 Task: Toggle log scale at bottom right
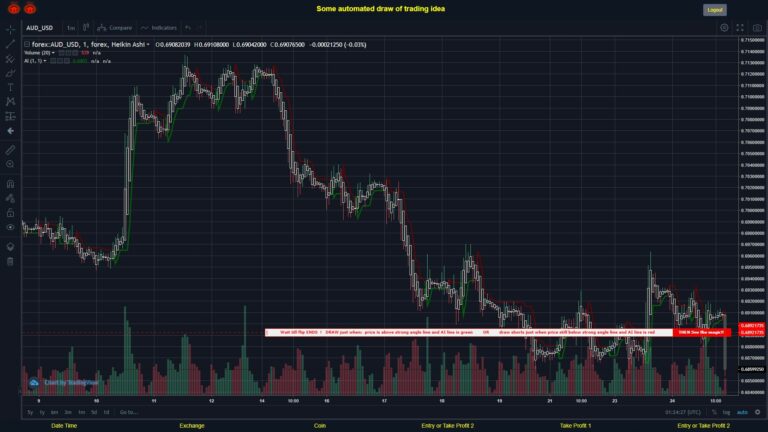(726, 412)
